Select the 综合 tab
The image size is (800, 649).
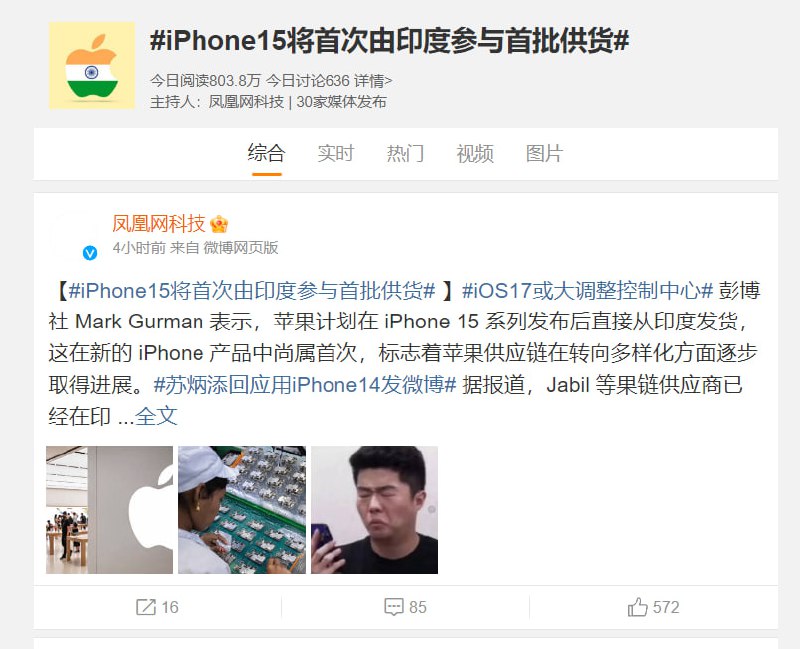266,153
